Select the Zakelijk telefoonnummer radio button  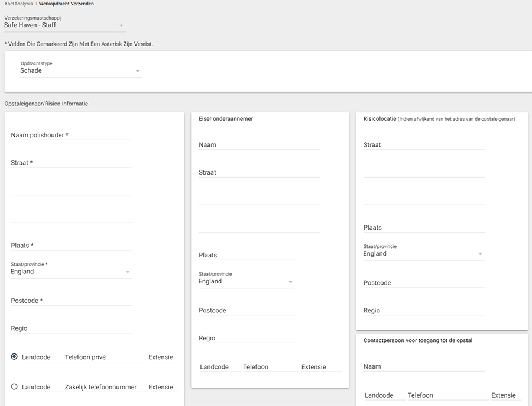point(14,386)
